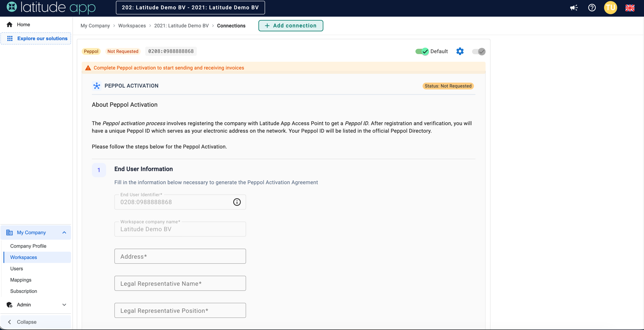Click the PEPPOL ACTIVATION heading
The width and height of the screenshot is (644, 330).
click(132, 86)
